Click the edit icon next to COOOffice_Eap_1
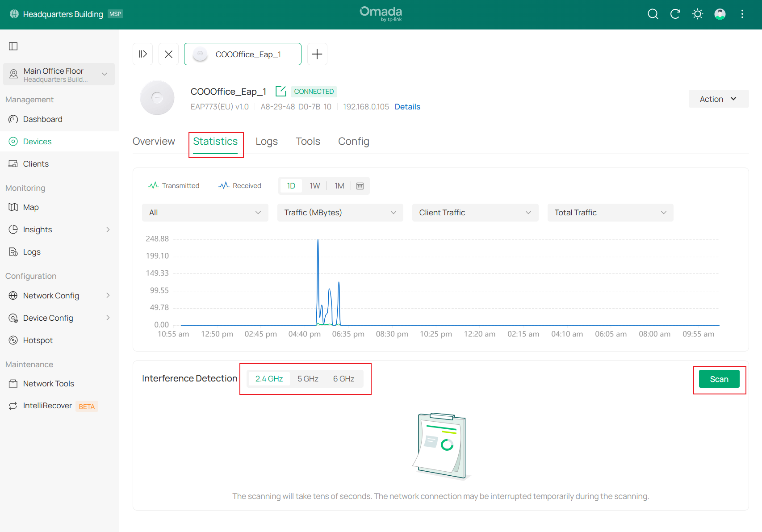This screenshot has width=762, height=532. (281, 91)
